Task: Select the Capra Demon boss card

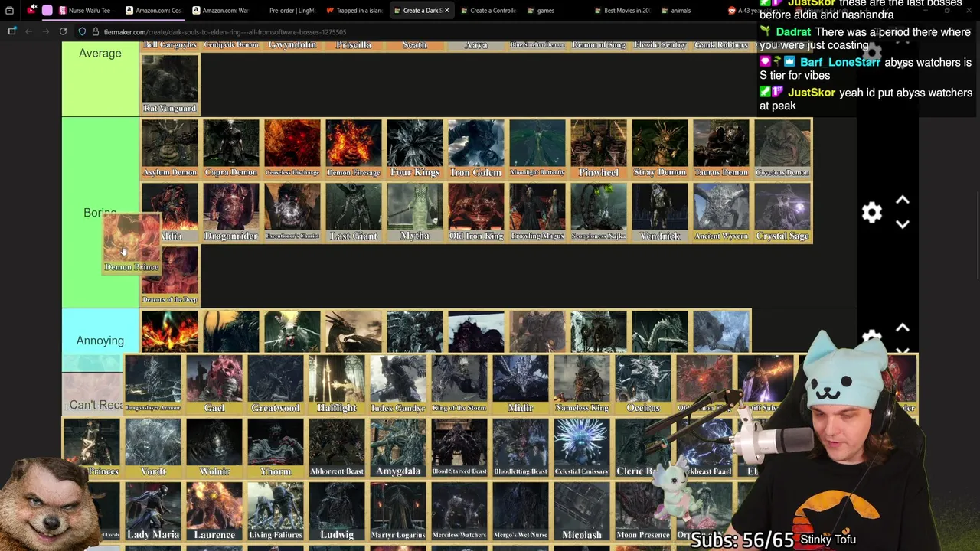Action: (230, 148)
